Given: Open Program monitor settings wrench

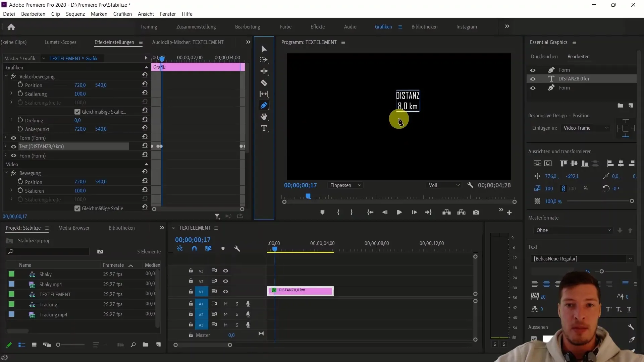Looking at the screenshot, I should pos(470,185).
